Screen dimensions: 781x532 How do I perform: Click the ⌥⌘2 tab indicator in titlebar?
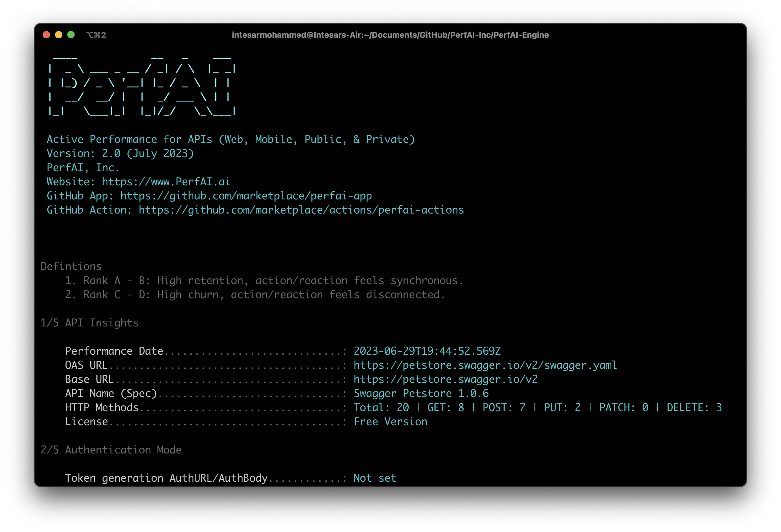(x=96, y=35)
